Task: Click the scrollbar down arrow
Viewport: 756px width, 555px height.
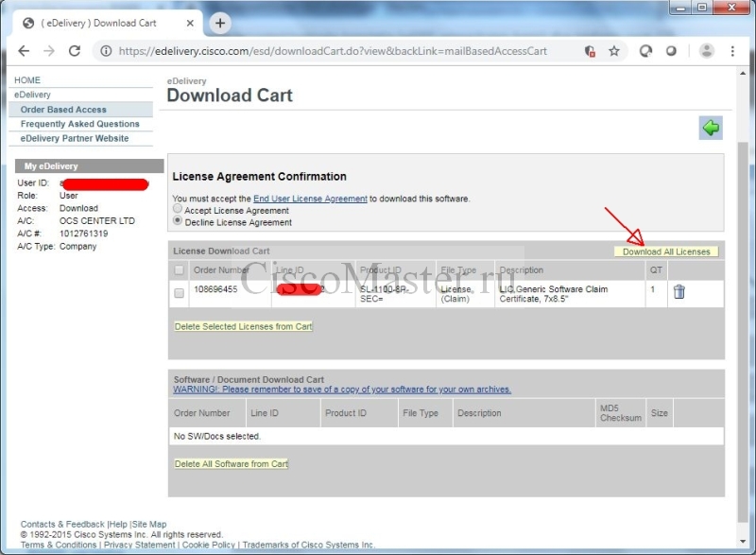Action: point(743,542)
